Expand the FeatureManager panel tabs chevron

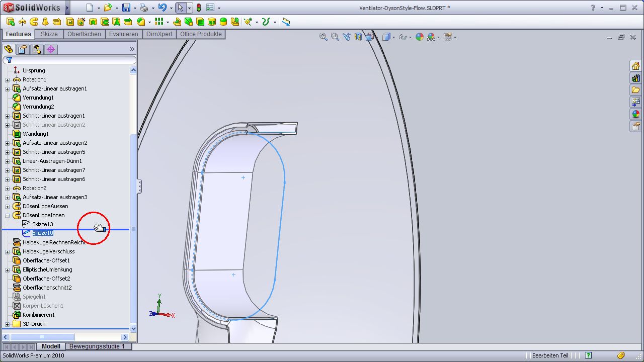[132, 49]
